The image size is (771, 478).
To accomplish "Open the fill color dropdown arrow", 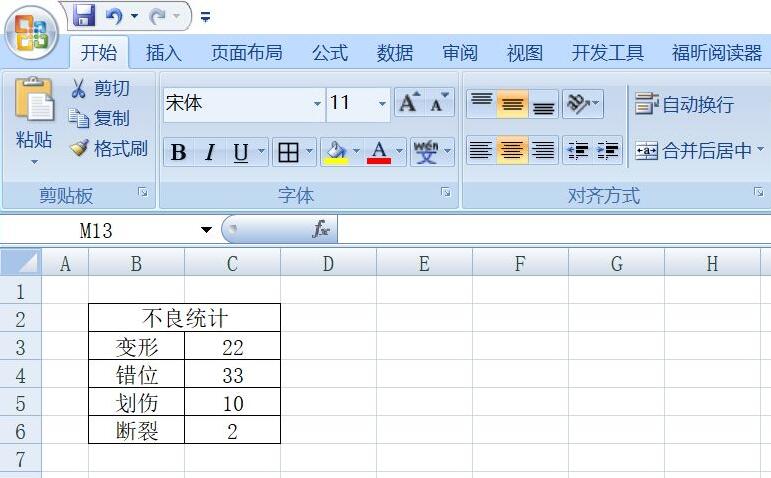I will coord(356,151).
